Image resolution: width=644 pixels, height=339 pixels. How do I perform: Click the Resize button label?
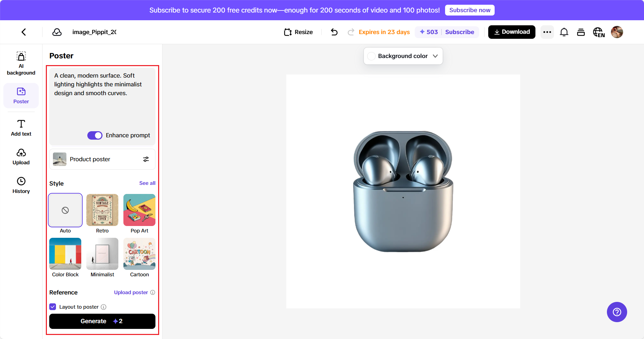[x=303, y=32]
